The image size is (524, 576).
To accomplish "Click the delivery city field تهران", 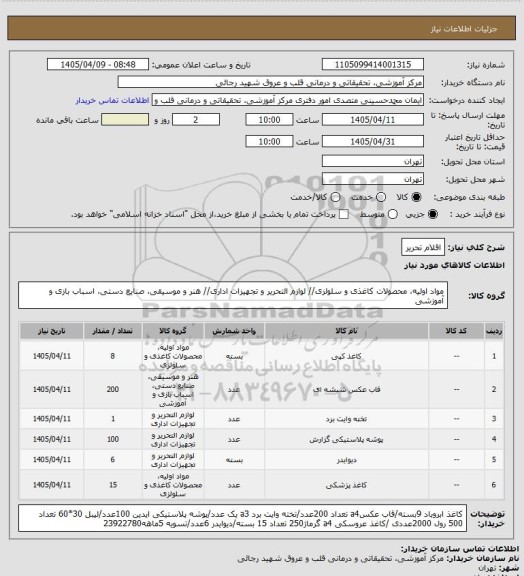I will tap(373, 179).
